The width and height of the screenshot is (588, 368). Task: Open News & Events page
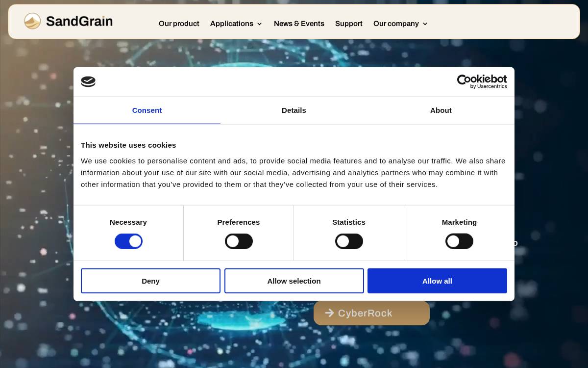pyautogui.click(x=299, y=24)
